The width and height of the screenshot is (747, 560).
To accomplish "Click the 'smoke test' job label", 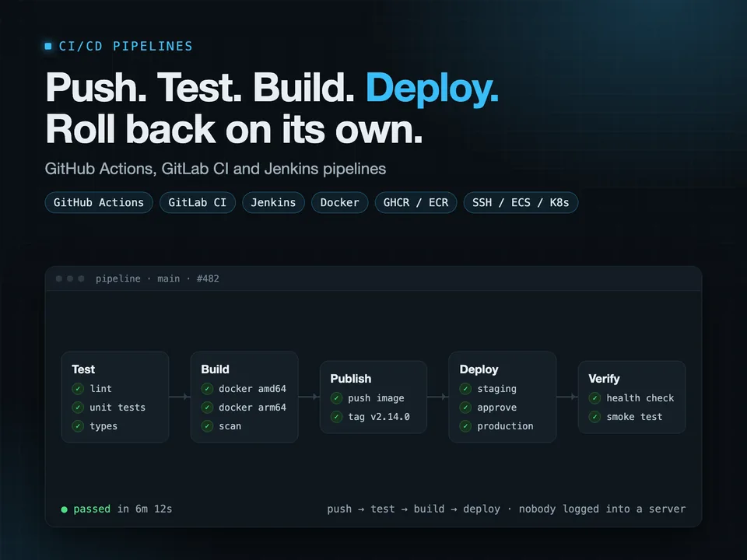I will pyautogui.click(x=635, y=417).
